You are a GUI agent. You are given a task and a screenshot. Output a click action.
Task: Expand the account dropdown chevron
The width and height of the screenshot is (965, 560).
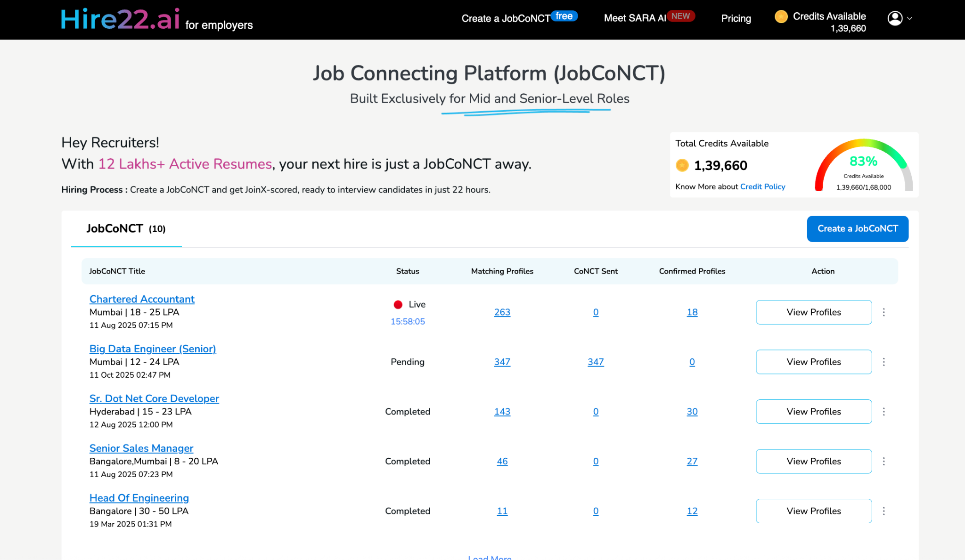910,18
